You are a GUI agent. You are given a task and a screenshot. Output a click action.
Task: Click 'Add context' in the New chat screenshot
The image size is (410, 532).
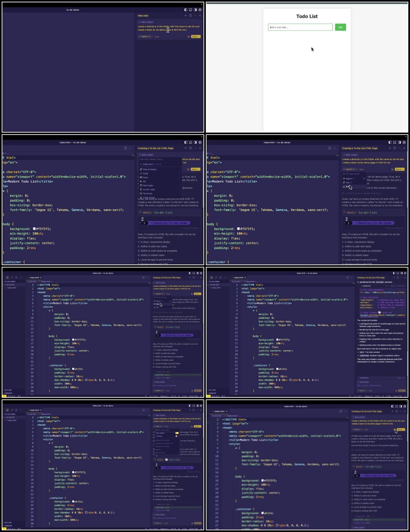pyautogui.click(x=146, y=22)
